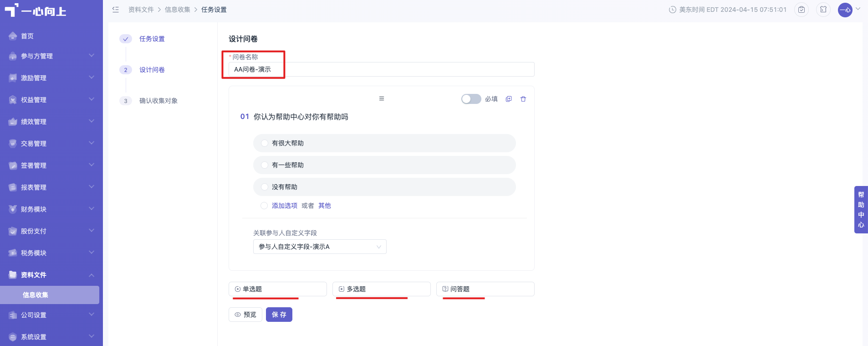Open 参与人自定义字段-演示A dropdown
This screenshot has width=868, height=346.
point(320,247)
